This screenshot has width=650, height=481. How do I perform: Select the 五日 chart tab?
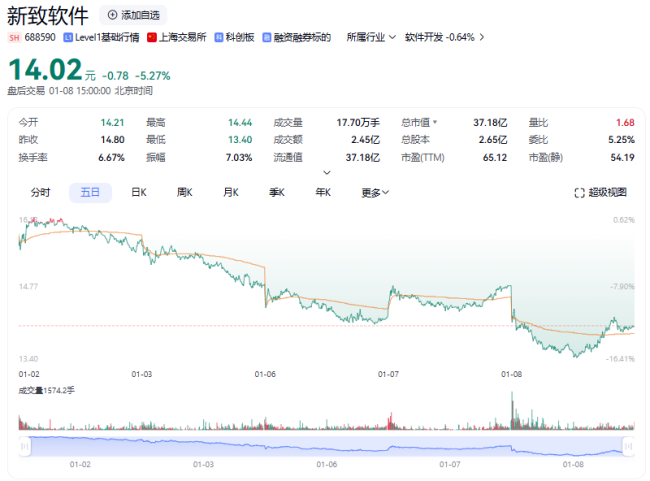pyautogui.click(x=90, y=192)
